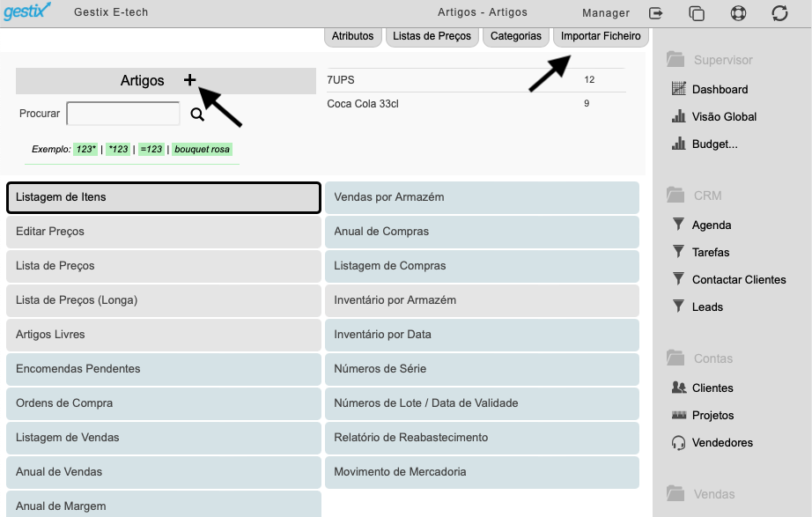
Task: Open Tarefas in CRM section
Action: tap(711, 252)
